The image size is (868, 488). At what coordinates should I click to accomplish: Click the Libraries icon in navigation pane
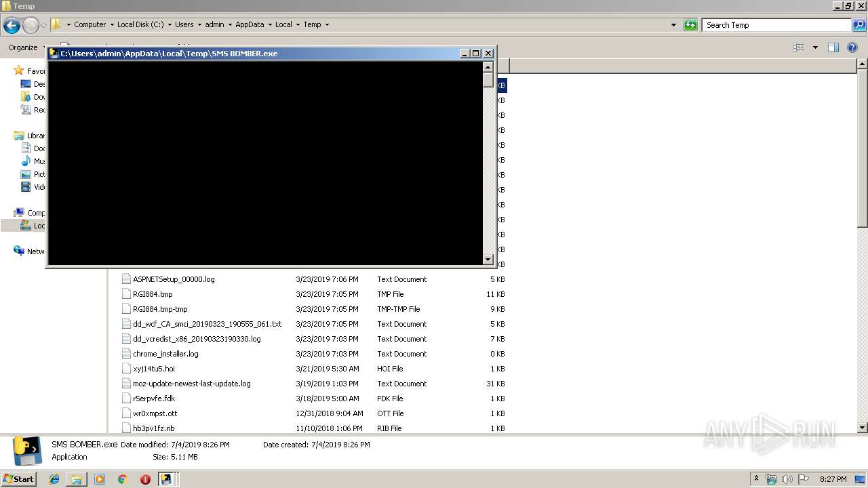[x=19, y=136]
